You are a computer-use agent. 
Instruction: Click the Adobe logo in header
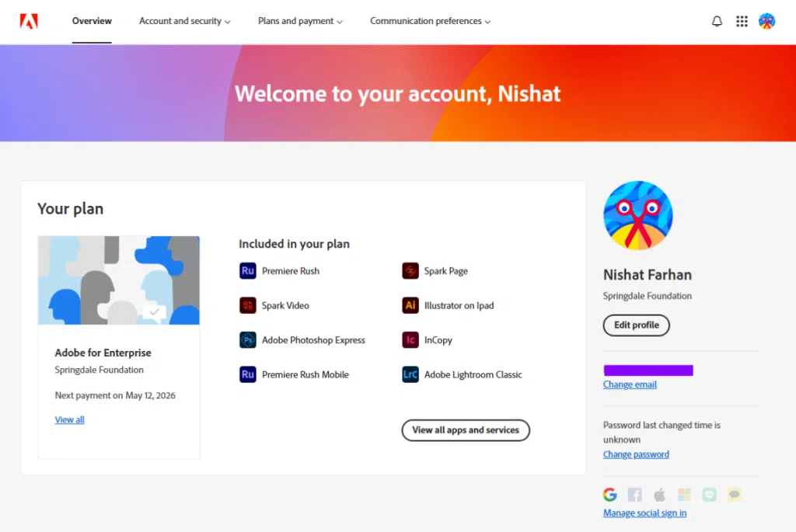pyautogui.click(x=29, y=22)
